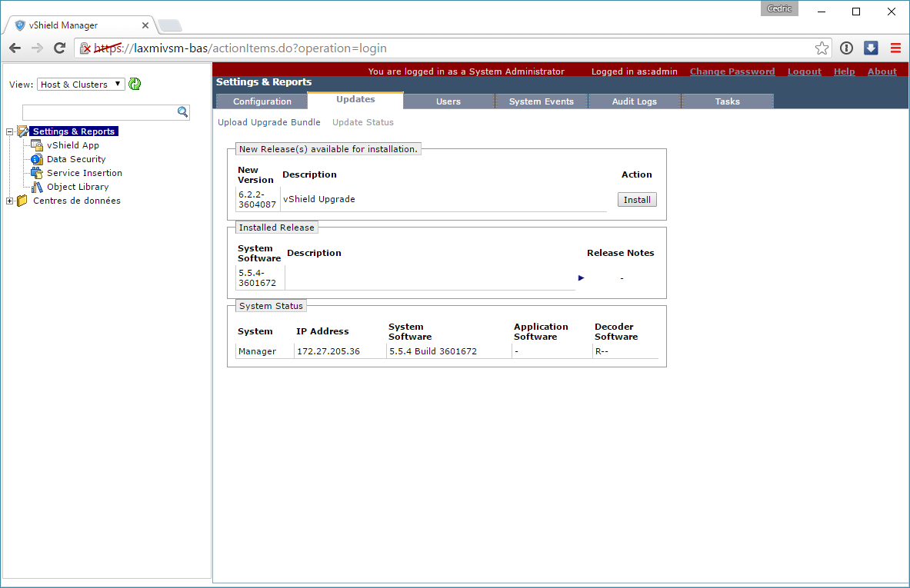
Task: Switch to the Audit Logs tab
Action: tap(635, 101)
